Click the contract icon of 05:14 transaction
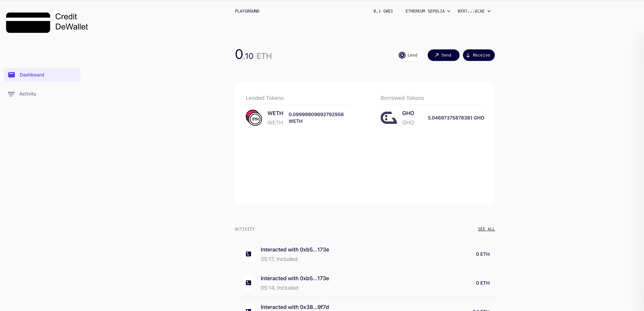Image resolution: width=644 pixels, height=311 pixels. click(248, 283)
